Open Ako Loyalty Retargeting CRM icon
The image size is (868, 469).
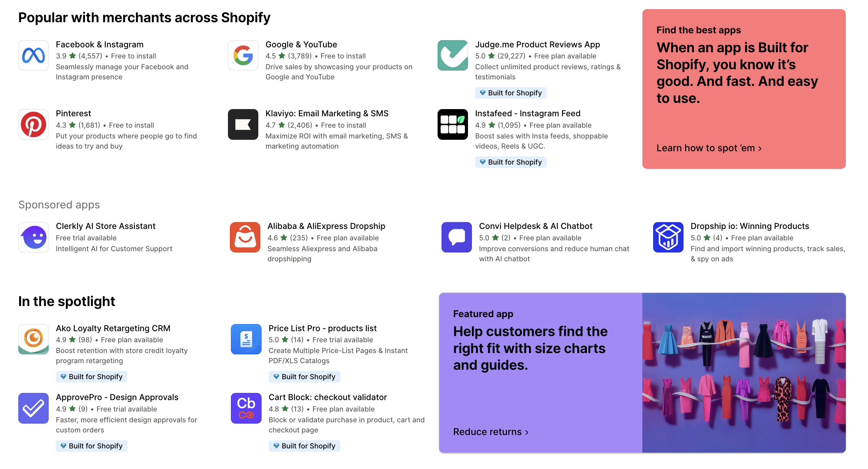(33, 339)
